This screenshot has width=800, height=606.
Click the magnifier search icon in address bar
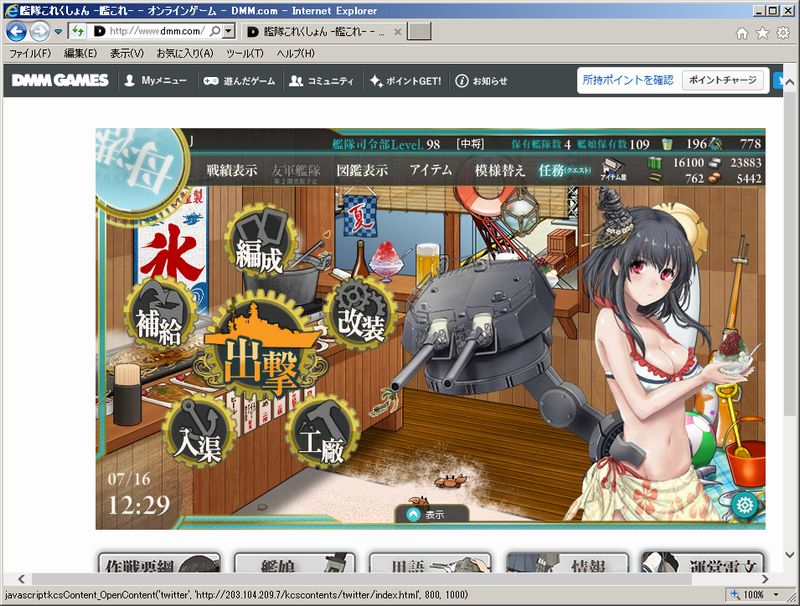(215, 31)
